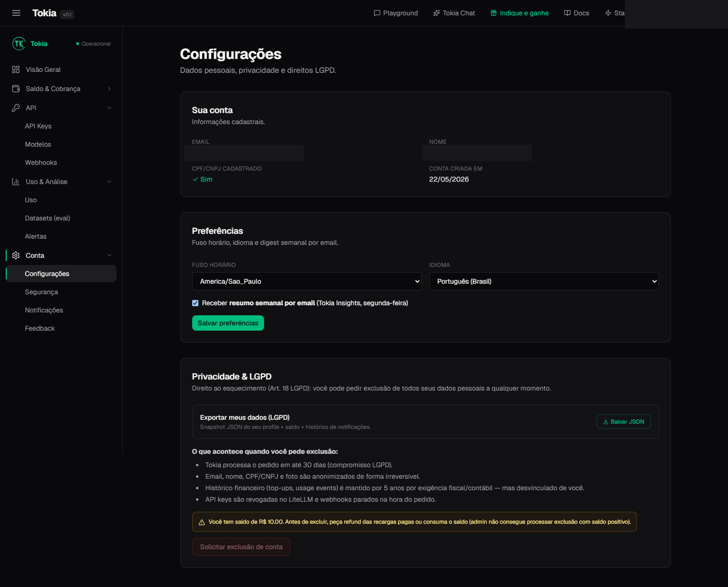
Task: Open Tokia Chat link
Action: click(x=454, y=13)
